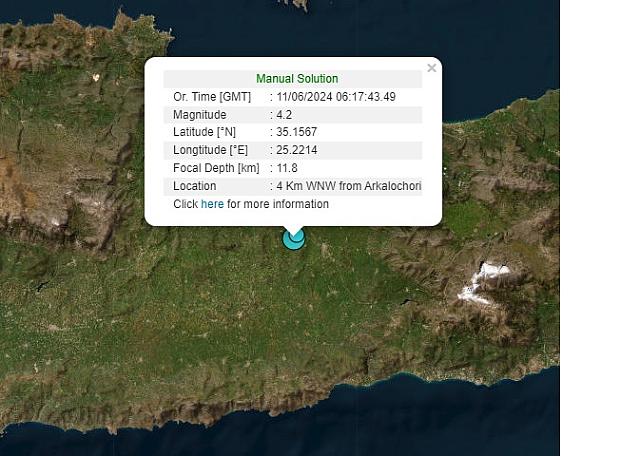640x456 pixels.
Task: Click the snow-capped mountain on the map
Action: [483, 281]
